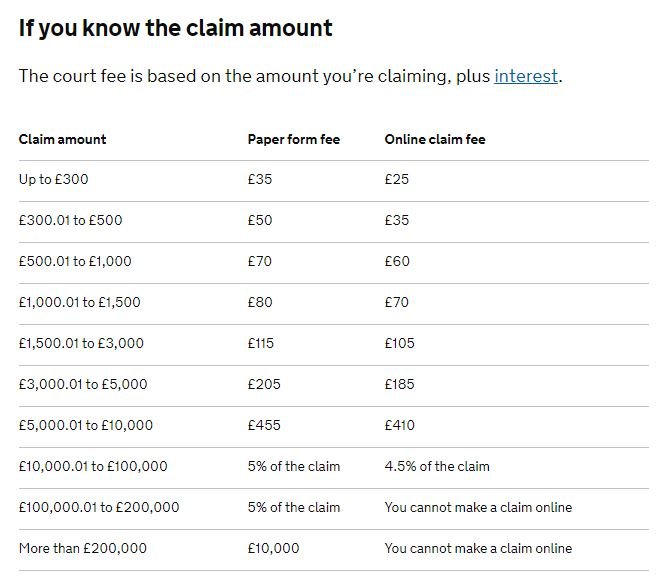665x579 pixels.
Task: Select the £1,000.01 to £1,500 claim range
Action: point(79,302)
